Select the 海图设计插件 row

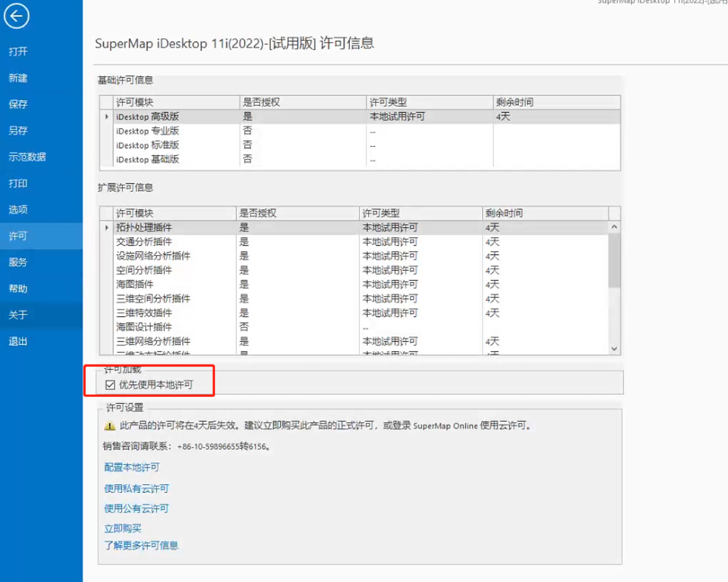(x=354, y=327)
